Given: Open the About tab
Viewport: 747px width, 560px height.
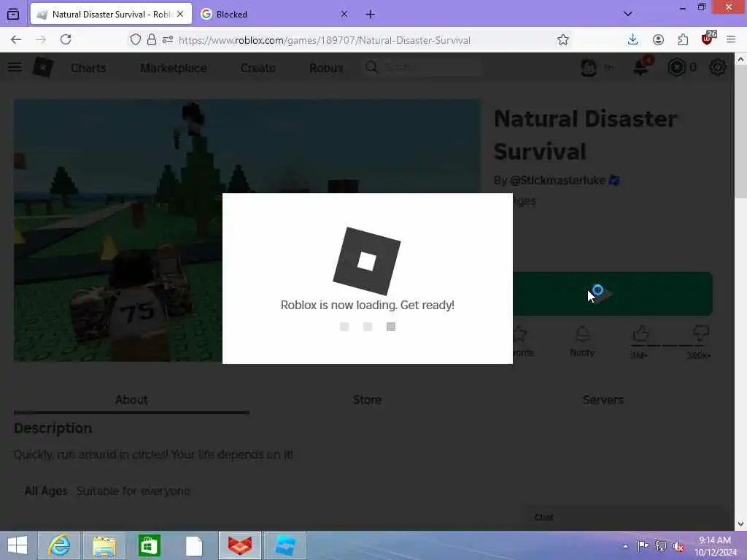Looking at the screenshot, I should pos(131,400).
